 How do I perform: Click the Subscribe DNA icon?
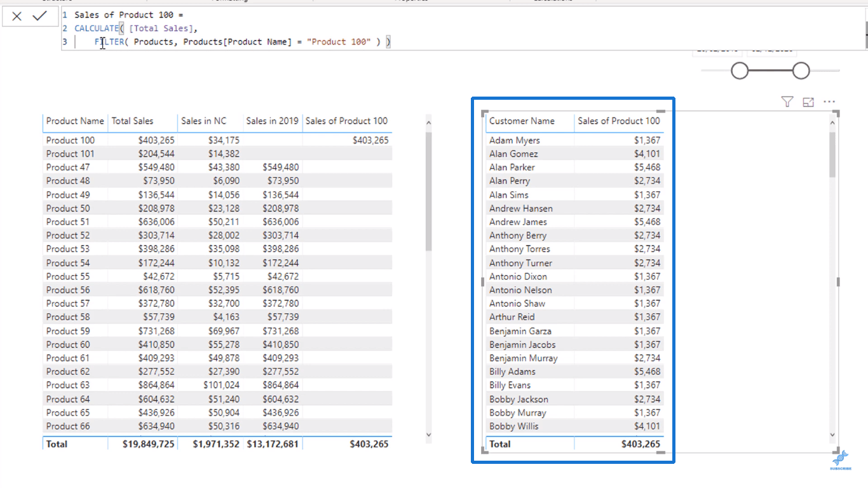point(841,461)
